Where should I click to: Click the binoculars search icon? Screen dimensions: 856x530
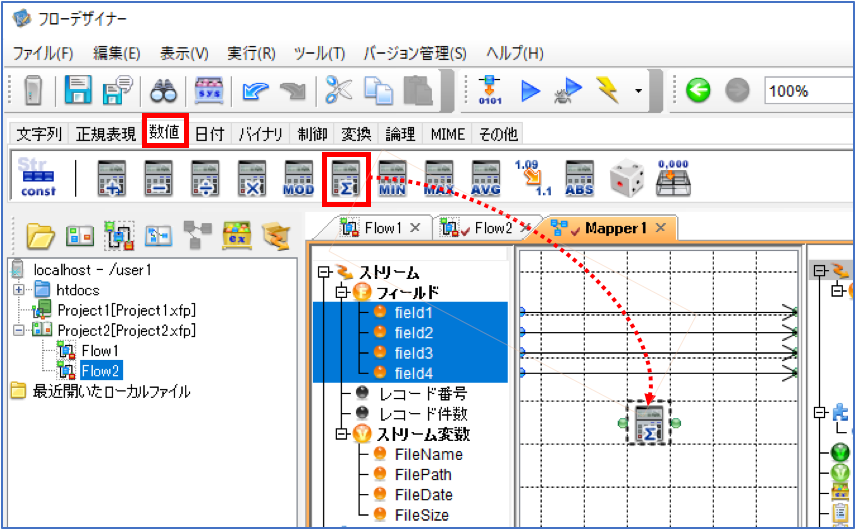coord(163,91)
